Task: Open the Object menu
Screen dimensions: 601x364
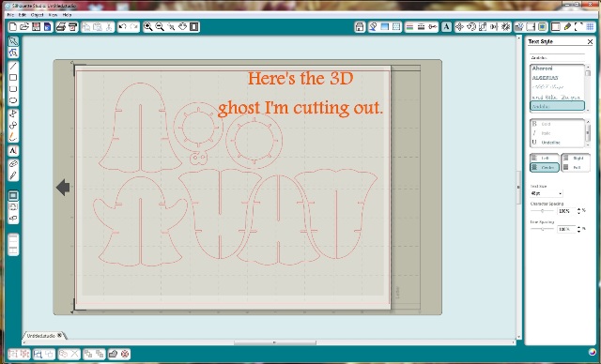Action: 37,15
